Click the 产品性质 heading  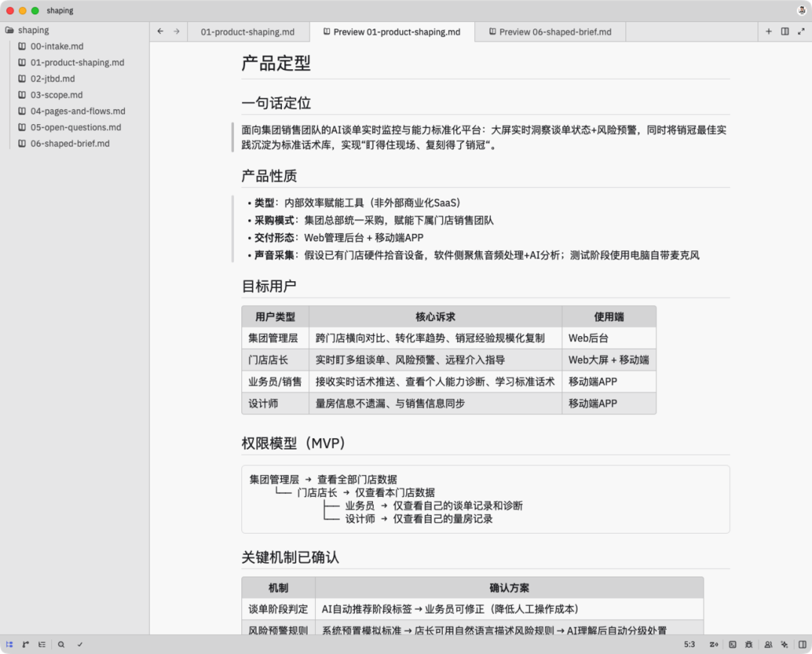click(x=269, y=176)
